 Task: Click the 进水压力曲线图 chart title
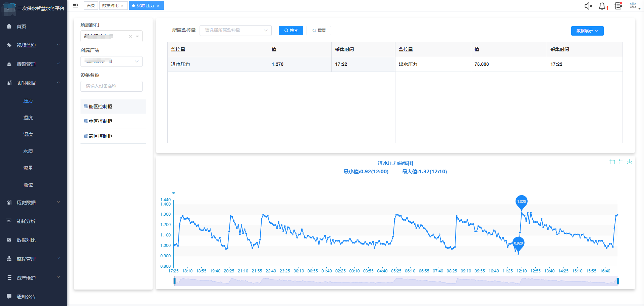click(395, 163)
